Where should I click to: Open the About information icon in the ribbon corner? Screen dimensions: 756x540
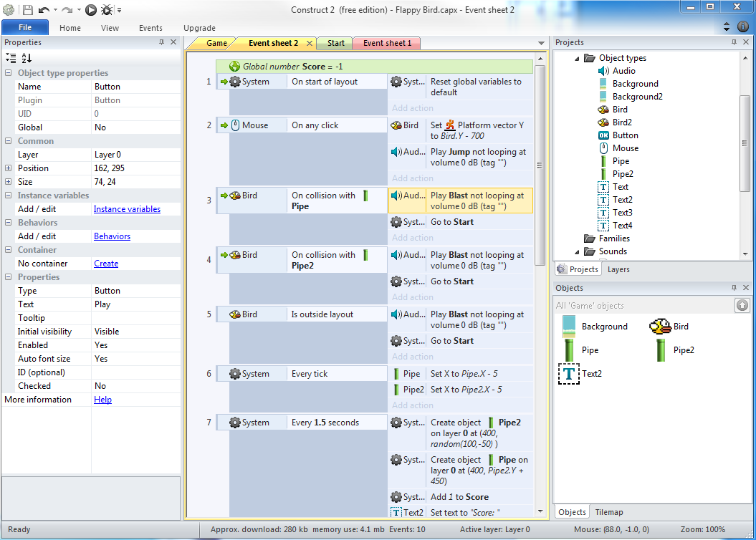pos(744,26)
